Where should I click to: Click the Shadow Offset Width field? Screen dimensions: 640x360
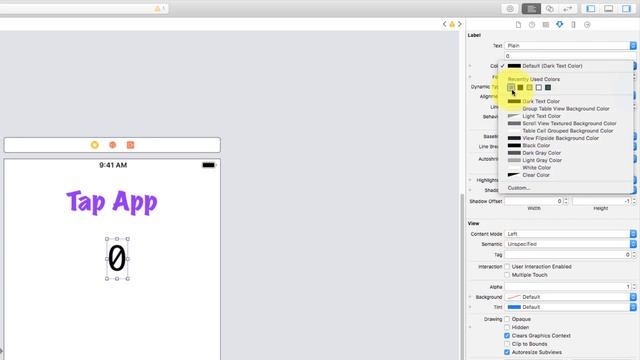point(534,201)
